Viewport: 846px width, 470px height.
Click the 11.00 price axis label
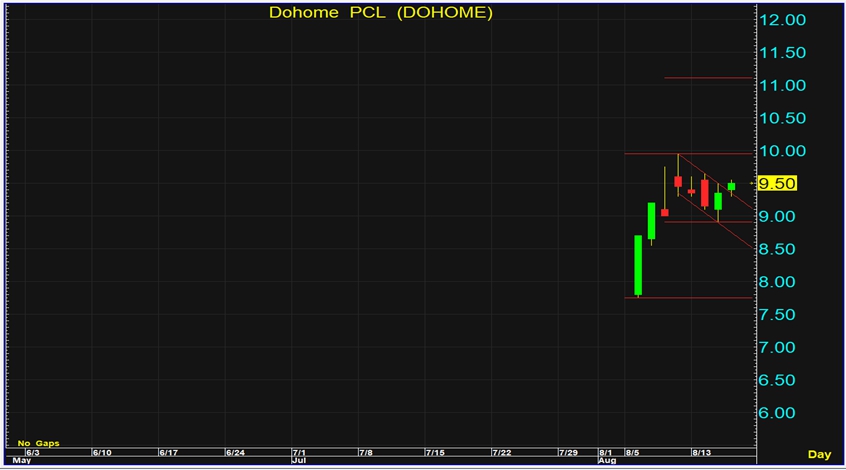tap(782, 85)
